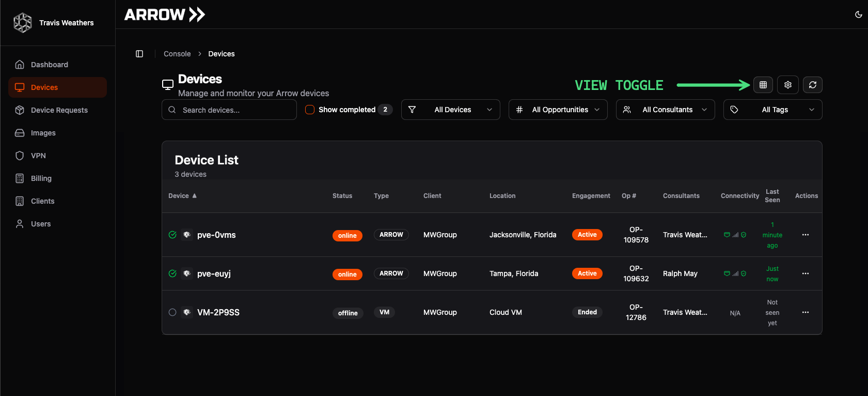The image size is (868, 396).
Task: Open the pve-0vms device name
Action: [216, 235]
